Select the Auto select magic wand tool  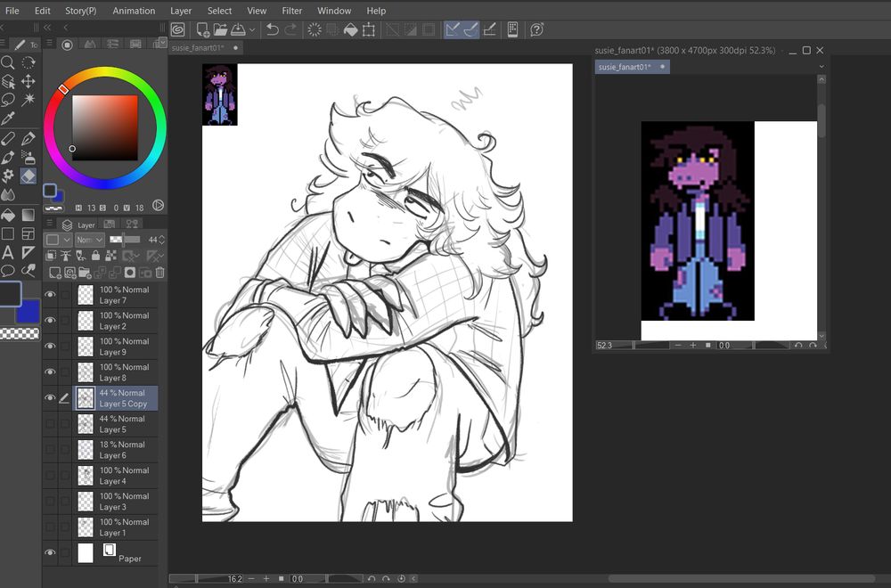(29, 100)
